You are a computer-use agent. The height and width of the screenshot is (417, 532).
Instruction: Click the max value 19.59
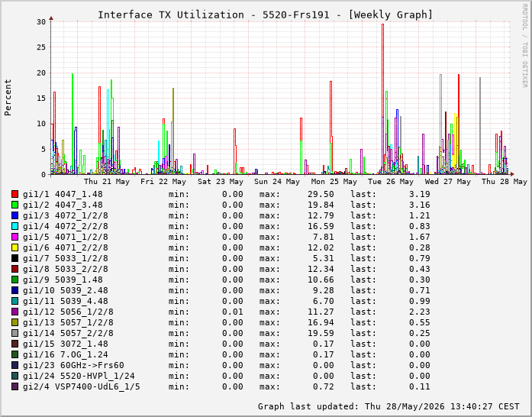(x=321, y=333)
